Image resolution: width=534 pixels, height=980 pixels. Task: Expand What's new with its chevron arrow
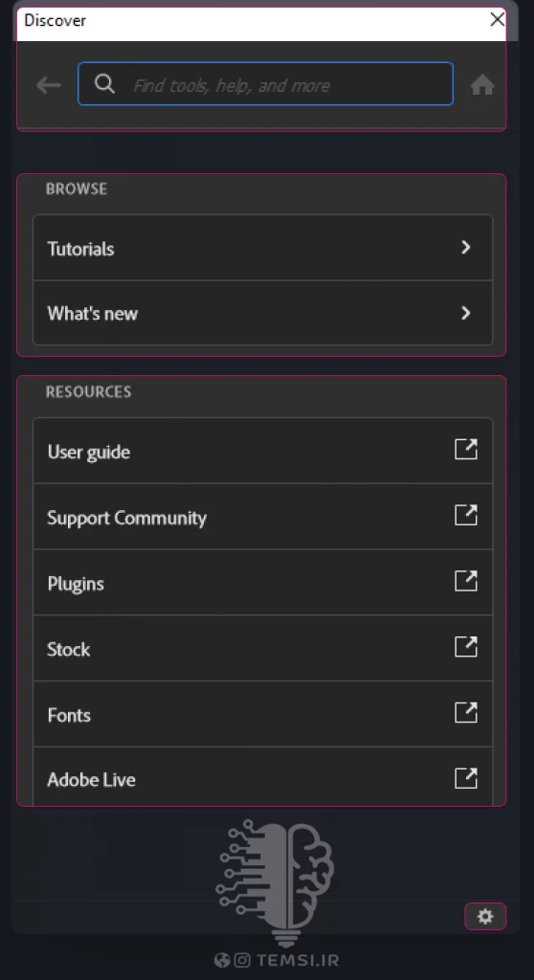(x=466, y=313)
